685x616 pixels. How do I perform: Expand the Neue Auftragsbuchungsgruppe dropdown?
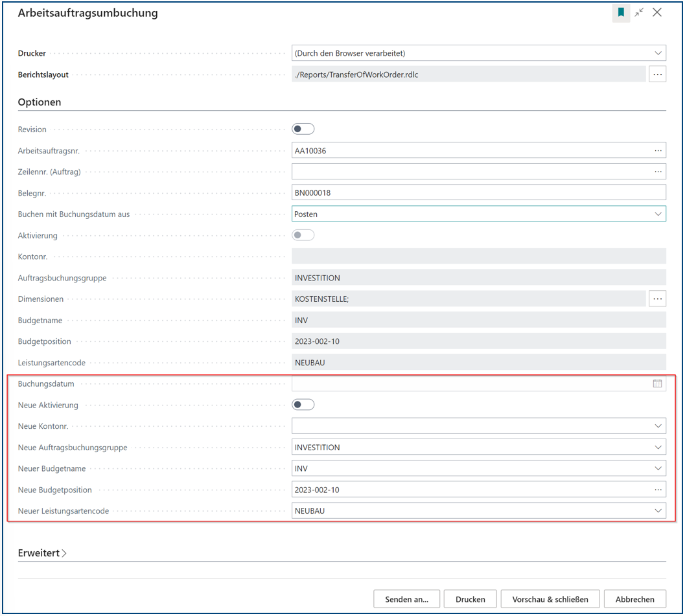coord(658,448)
